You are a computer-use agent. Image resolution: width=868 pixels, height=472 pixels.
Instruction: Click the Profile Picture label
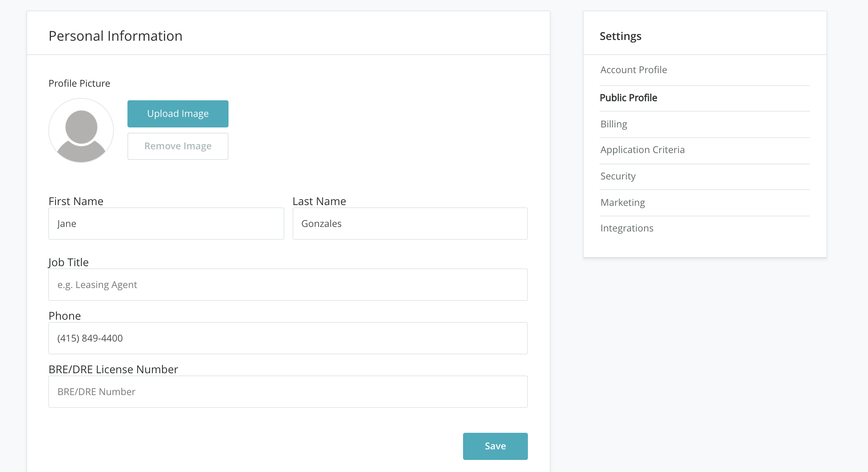79,83
